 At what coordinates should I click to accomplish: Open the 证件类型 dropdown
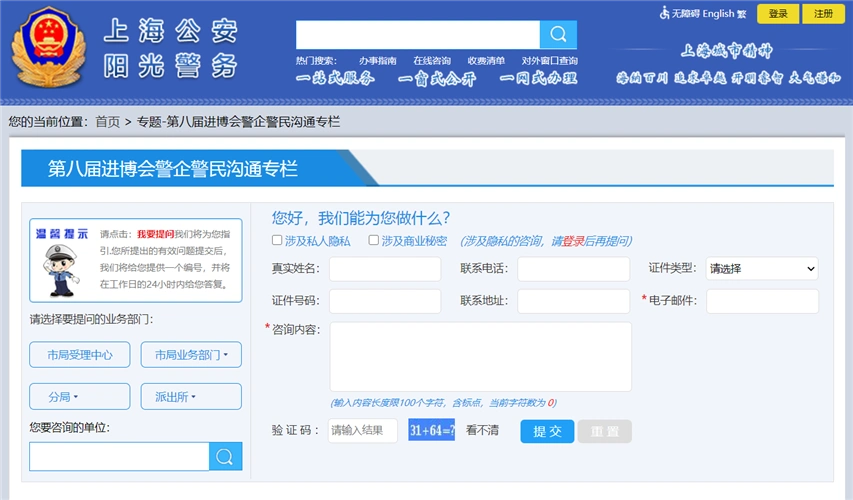click(x=762, y=269)
